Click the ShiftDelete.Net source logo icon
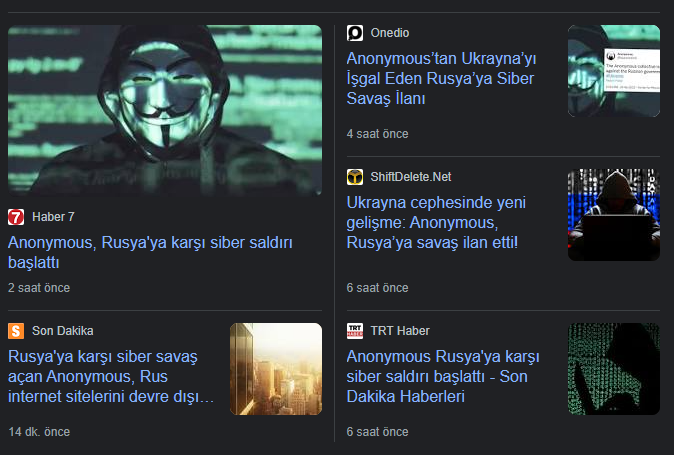The width and height of the screenshot is (674, 455). (355, 177)
